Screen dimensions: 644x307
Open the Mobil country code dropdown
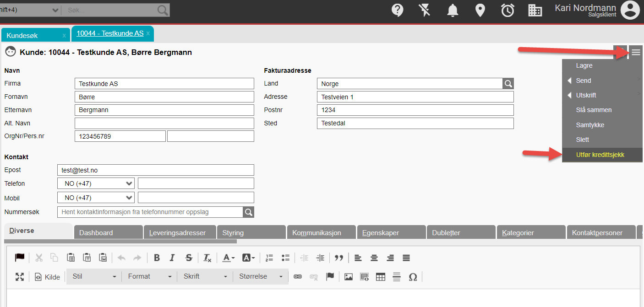coord(96,198)
